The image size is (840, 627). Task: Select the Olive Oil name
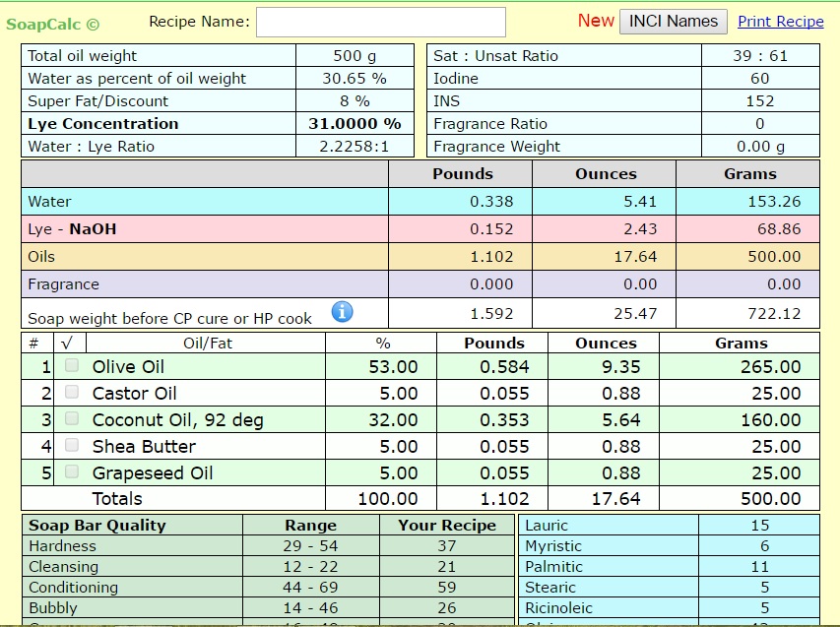tap(128, 367)
